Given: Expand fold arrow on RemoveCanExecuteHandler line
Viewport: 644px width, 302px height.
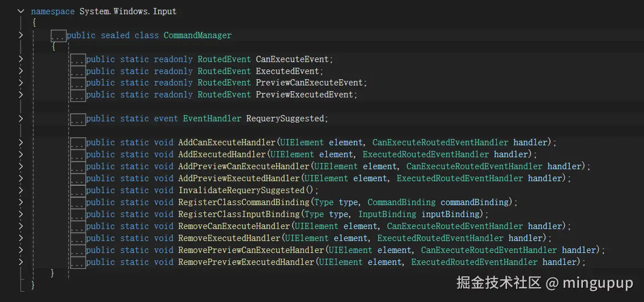Looking at the screenshot, I should [x=21, y=226].
